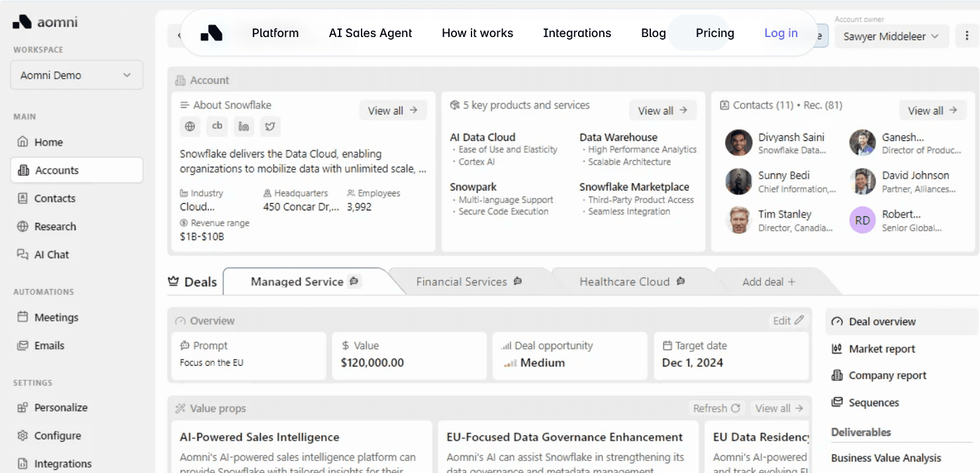Click the globe website icon under About Snowflake
The image size is (980, 473).
190,126
